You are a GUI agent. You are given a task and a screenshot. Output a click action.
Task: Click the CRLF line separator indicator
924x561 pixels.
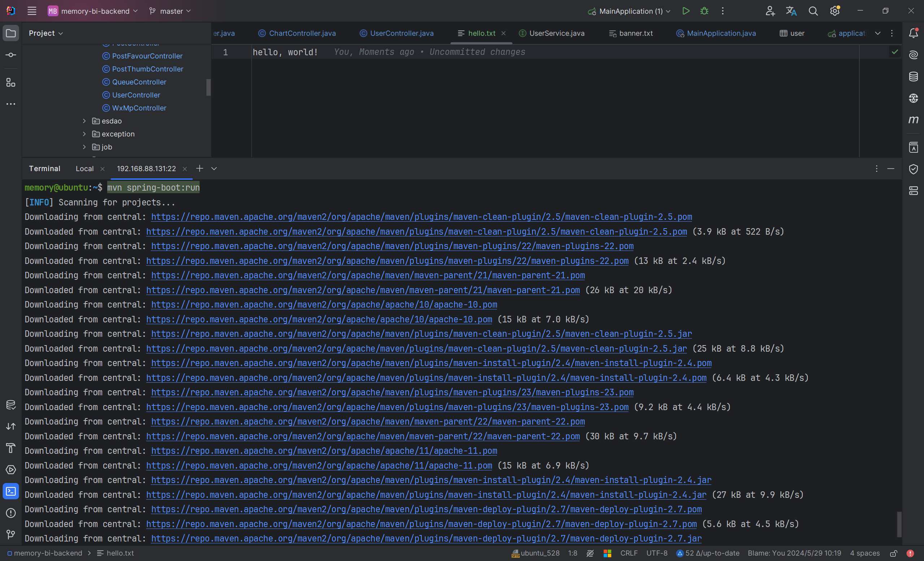(x=629, y=553)
